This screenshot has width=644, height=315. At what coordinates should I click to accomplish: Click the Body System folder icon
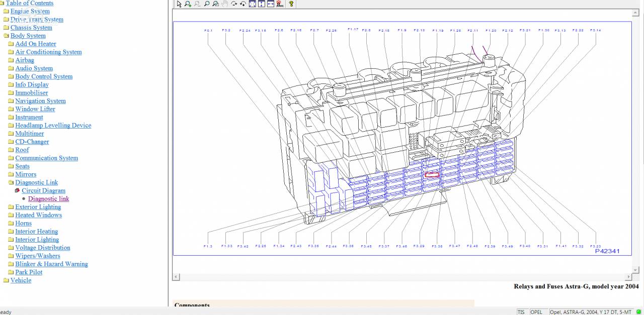point(6,36)
